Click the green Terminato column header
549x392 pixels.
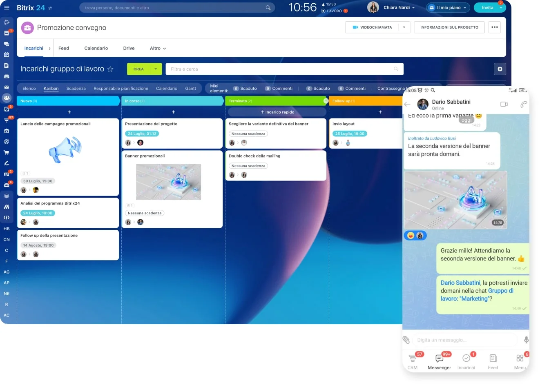274,101
